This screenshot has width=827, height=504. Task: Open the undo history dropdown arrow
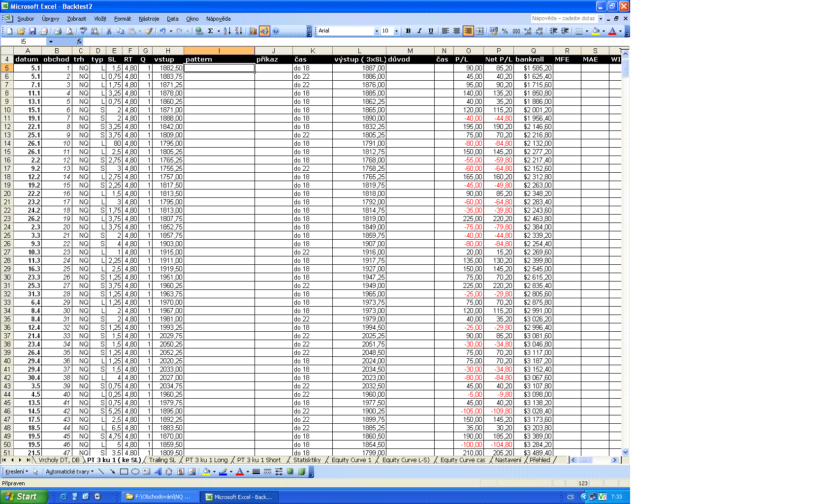point(171,31)
